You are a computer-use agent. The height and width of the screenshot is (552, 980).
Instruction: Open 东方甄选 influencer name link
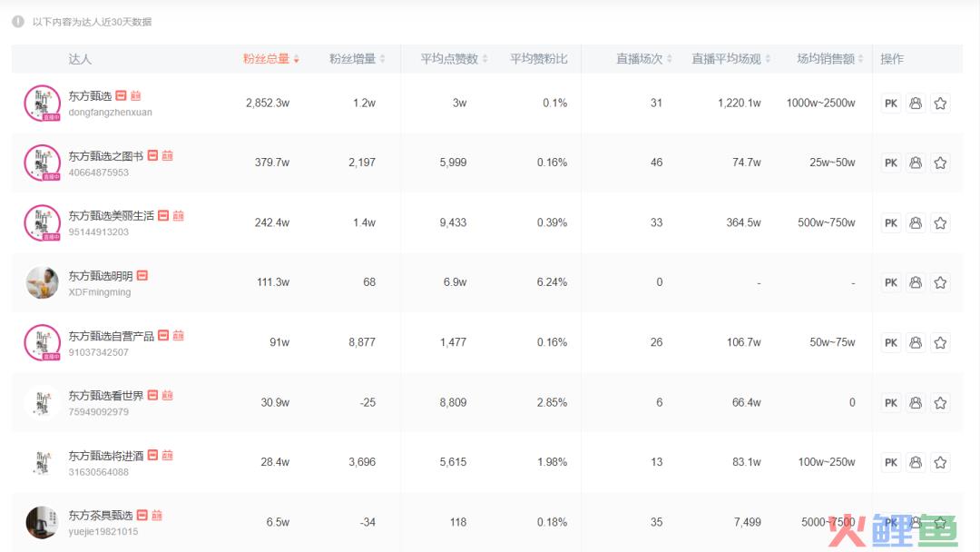pos(90,95)
